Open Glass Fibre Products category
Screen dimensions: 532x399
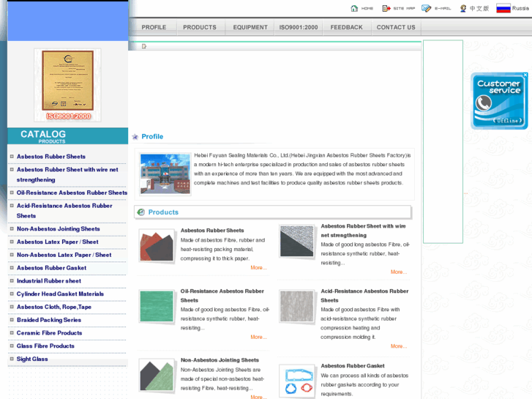(x=45, y=346)
